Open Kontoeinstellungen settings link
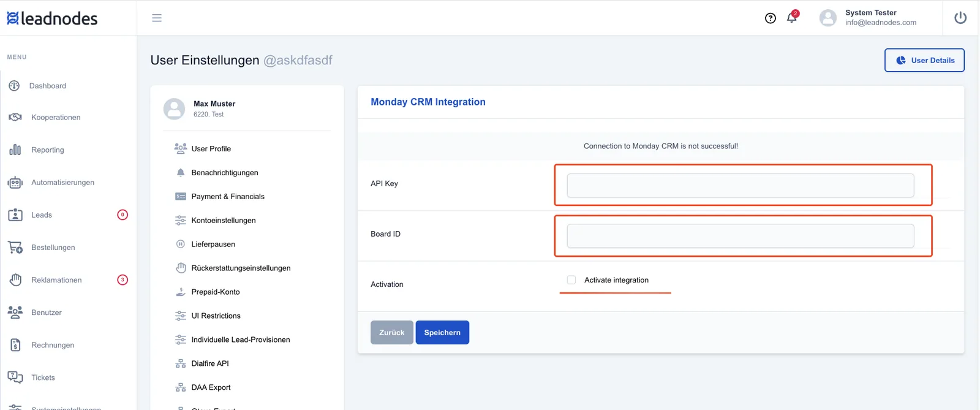Screen dimensions: 980x410 pyautogui.click(x=224, y=220)
